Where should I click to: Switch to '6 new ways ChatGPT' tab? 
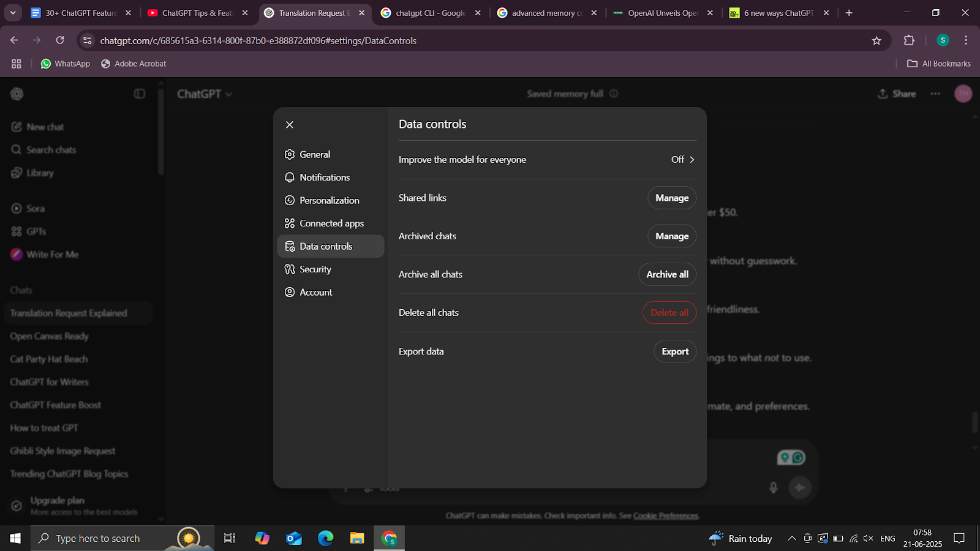[780, 13]
